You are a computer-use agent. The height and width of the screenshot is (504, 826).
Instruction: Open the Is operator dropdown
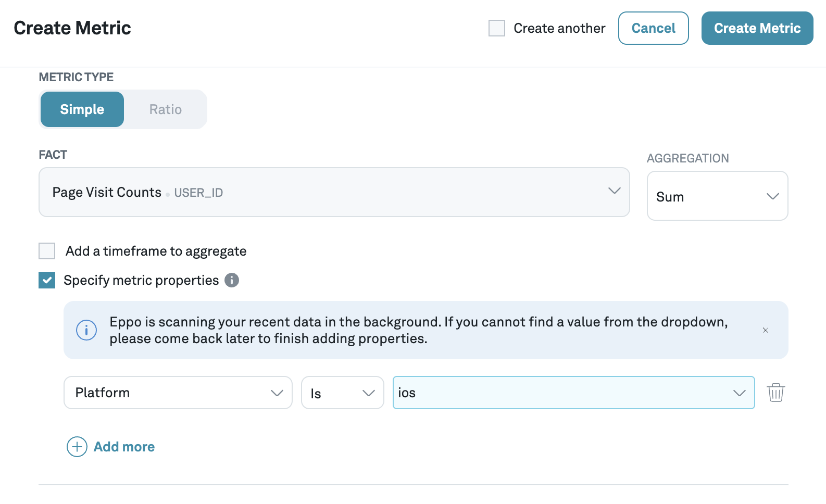(369, 393)
